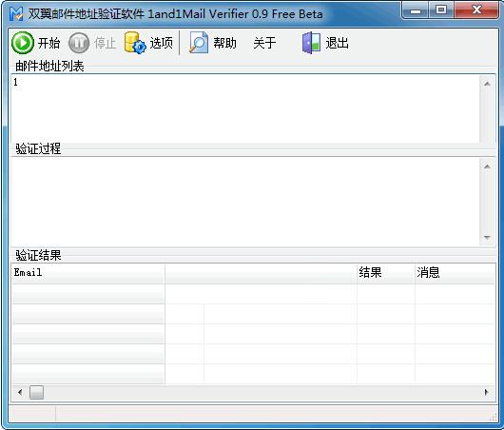This screenshot has width=504, height=430.
Task: Click the 消息 column header
Action: tap(455, 273)
